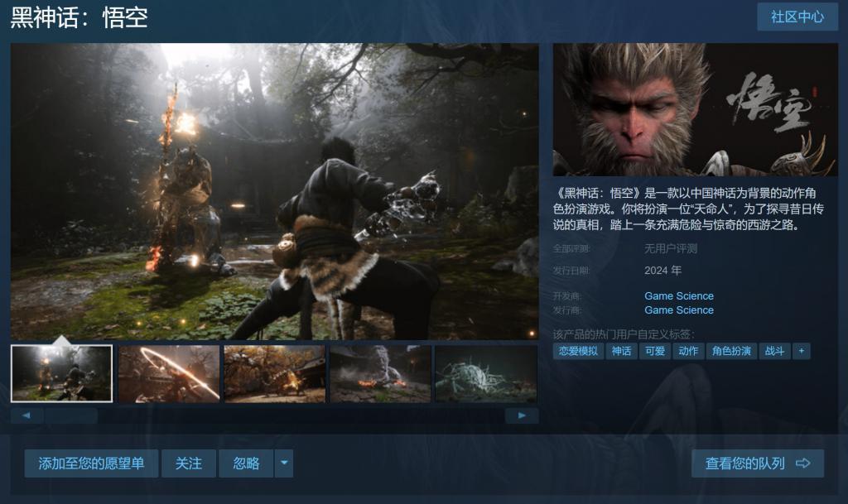Add a tag with the plus button
The width and height of the screenshot is (848, 504).
coord(802,351)
